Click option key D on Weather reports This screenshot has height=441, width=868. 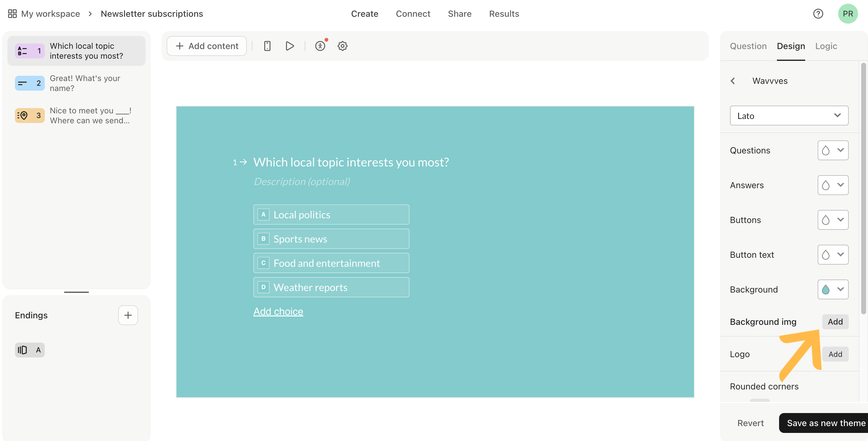(264, 287)
